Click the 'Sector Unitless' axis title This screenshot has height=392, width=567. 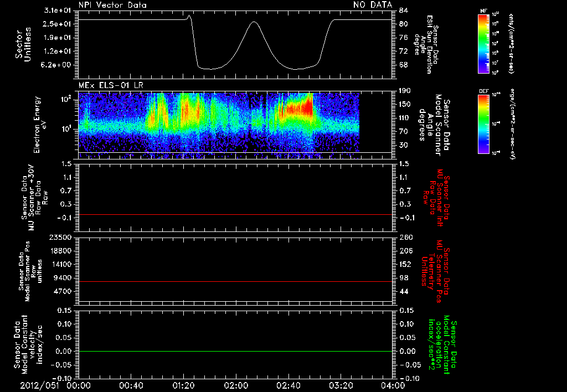coord(23,44)
